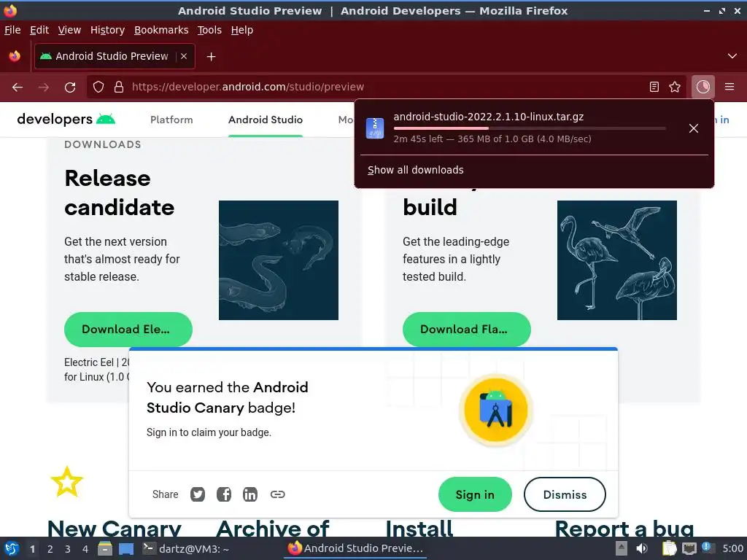Open file manager from taskbar
Viewport: 747px width, 560px height.
coord(105,548)
